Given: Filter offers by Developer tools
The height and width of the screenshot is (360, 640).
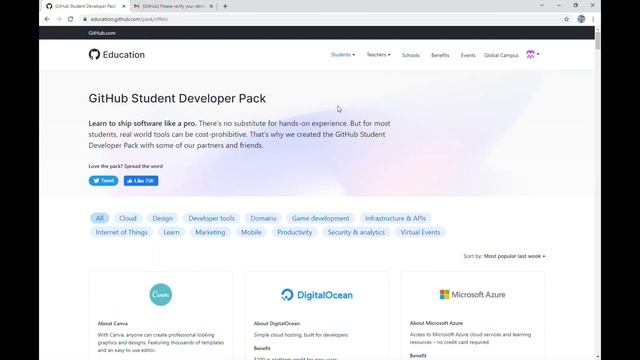Looking at the screenshot, I should (x=211, y=218).
